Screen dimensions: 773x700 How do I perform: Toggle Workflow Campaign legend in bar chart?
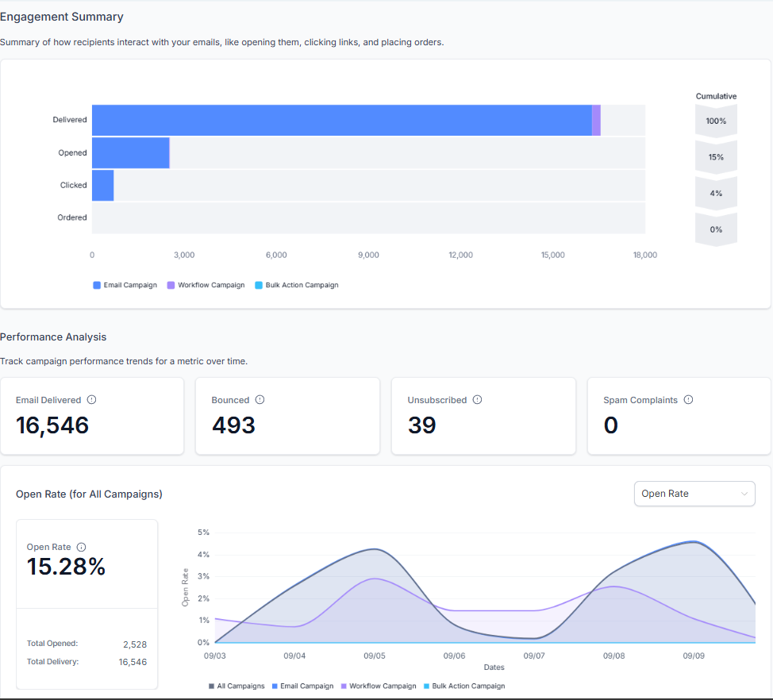[x=206, y=285]
